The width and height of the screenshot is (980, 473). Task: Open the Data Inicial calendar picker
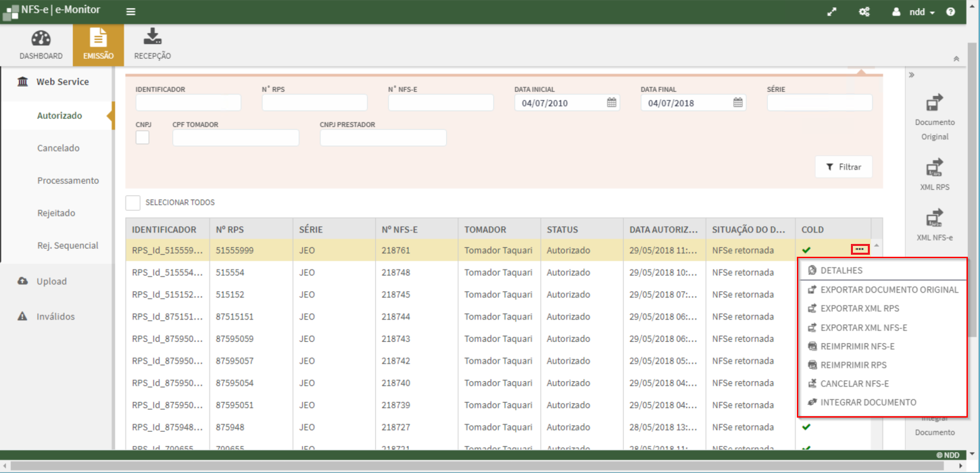click(x=611, y=103)
